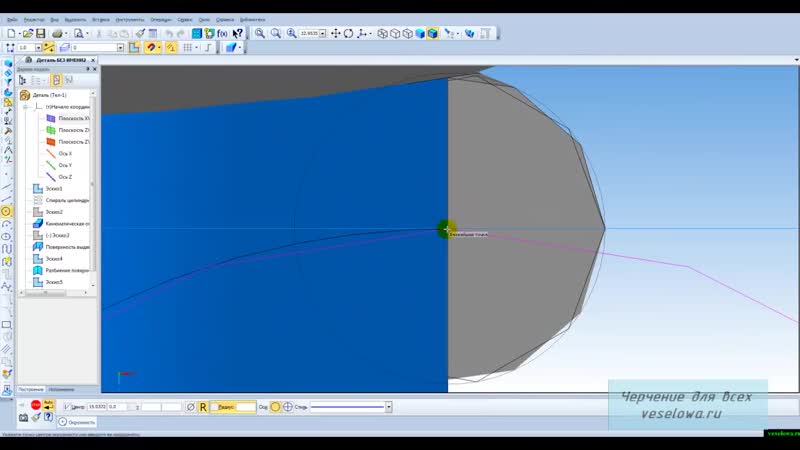Viewport: 800px width, 450px height.
Task: Toggle circle without axes option
Action: tap(276, 407)
